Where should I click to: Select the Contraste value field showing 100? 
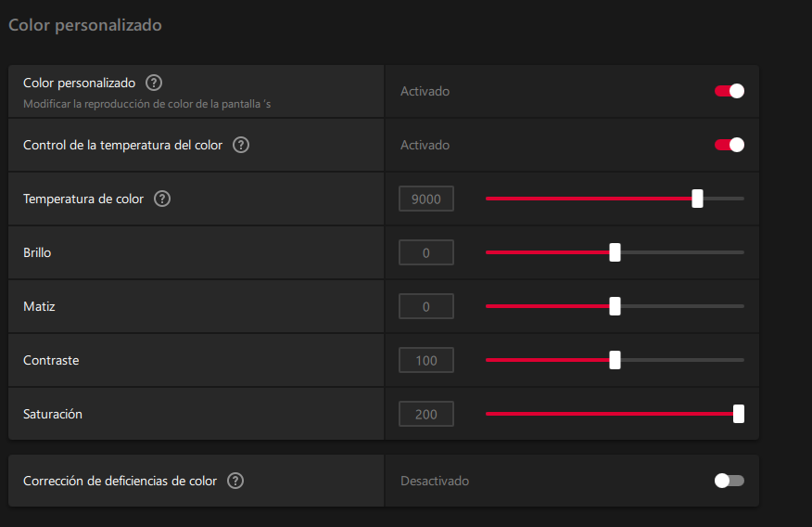coord(426,360)
